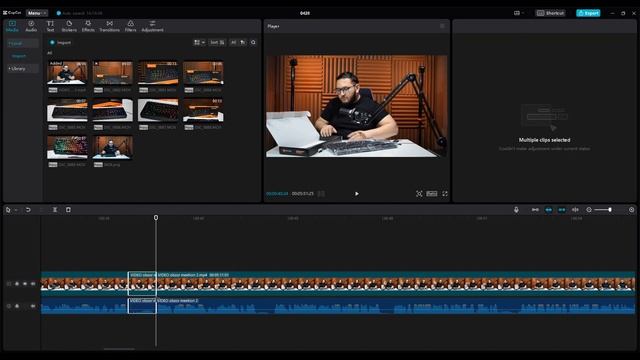Open the Player panel menu icon
This screenshot has height=360, width=640.
click(442, 26)
